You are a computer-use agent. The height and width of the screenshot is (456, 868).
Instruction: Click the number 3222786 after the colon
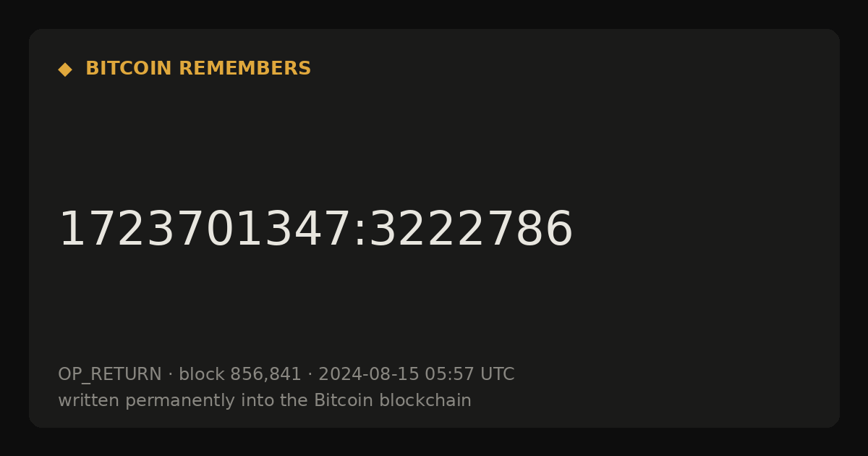click(471, 230)
